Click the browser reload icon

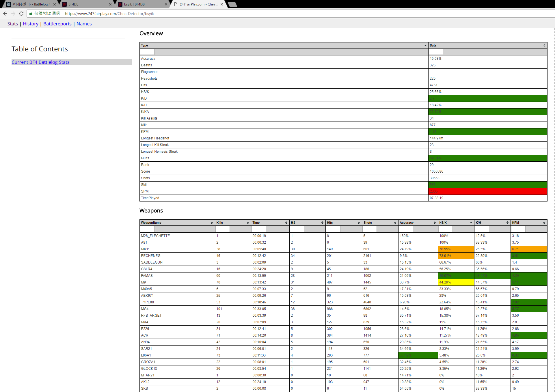coord(21,14)
